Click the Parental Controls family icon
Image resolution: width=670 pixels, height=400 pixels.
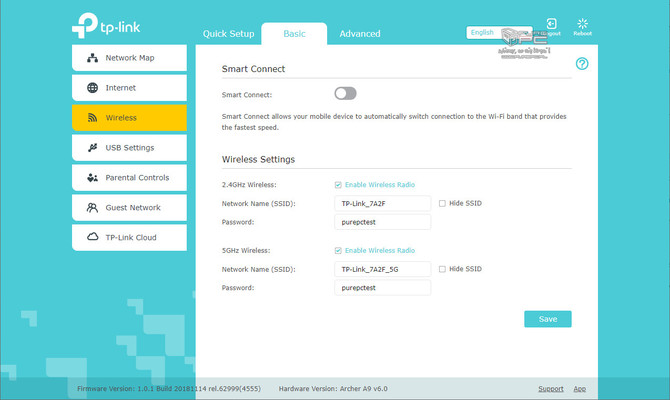coord(92,177)
